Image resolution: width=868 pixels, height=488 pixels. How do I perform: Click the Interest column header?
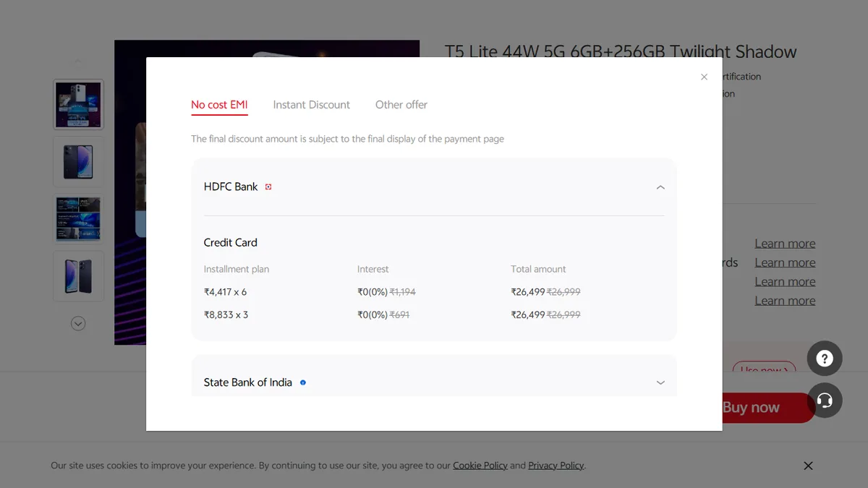pyautogui.click(x=373, y=269)
